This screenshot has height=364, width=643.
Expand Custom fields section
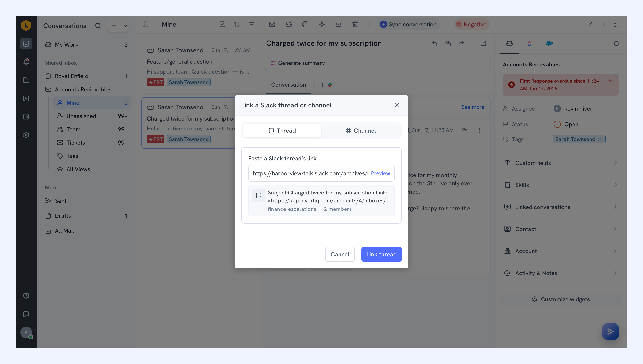tap(561, 163)
